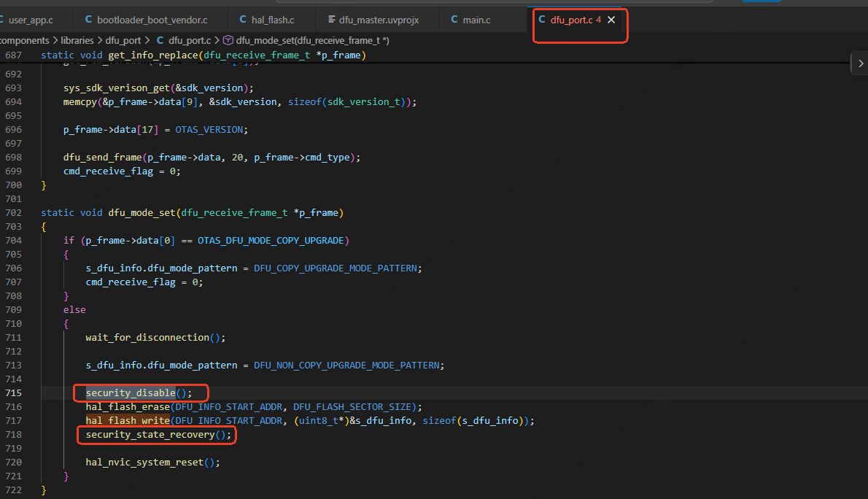868x499 pixels.
Task: Click the C icon on main.c tab
Action: tap(454, 20)
